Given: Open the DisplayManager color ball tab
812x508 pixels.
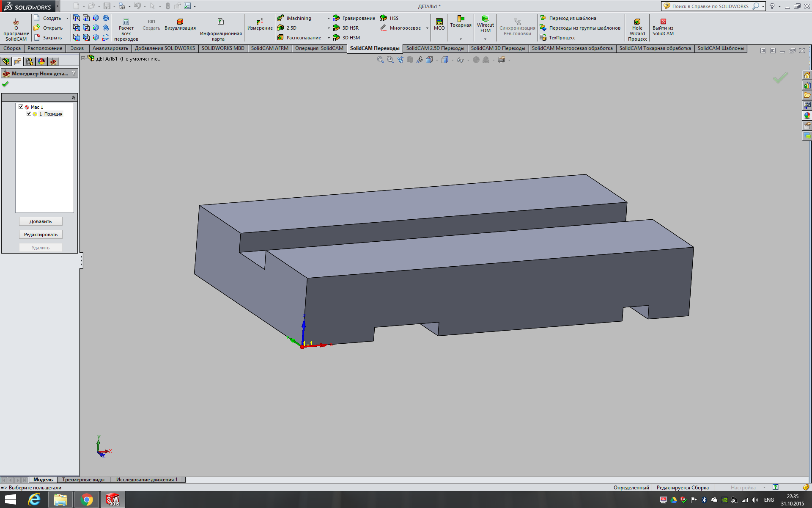Looking at the screenshot, I should pyautogui.click(x=41, y=62).
